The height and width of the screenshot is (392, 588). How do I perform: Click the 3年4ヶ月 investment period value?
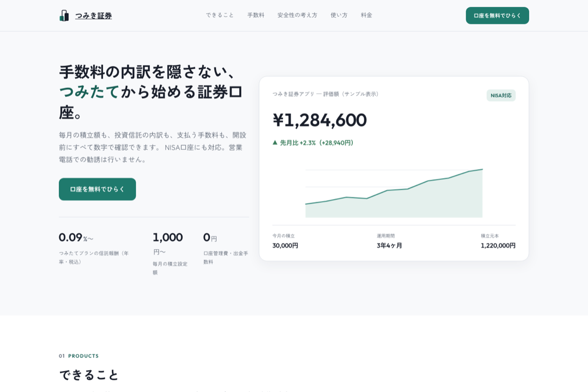(x=389, y=245)
